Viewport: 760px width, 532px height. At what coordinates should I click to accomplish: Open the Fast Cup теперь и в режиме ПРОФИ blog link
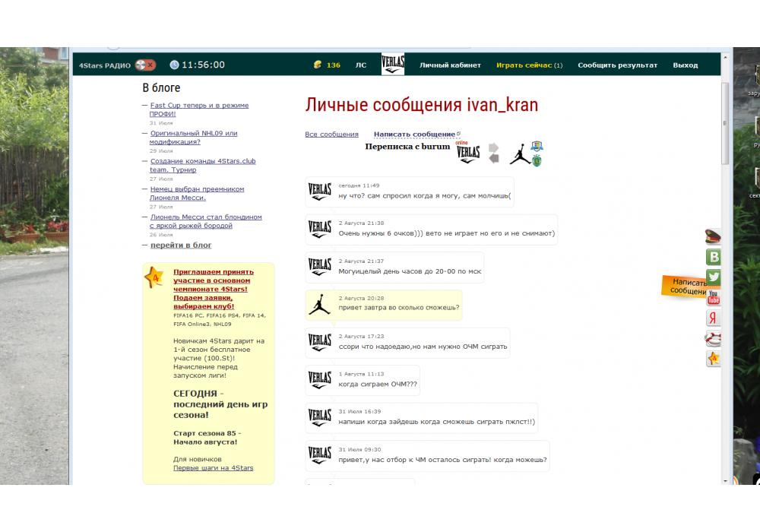198,109
